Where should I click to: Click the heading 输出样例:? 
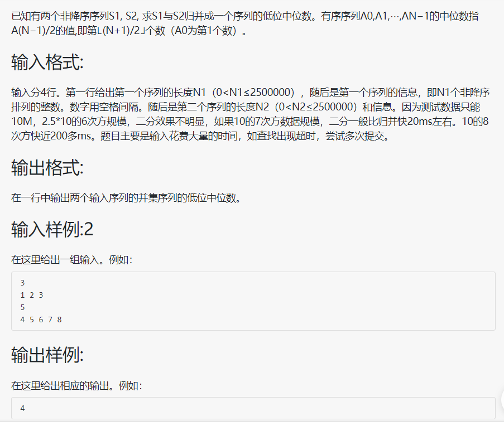[x=47, y=355]
